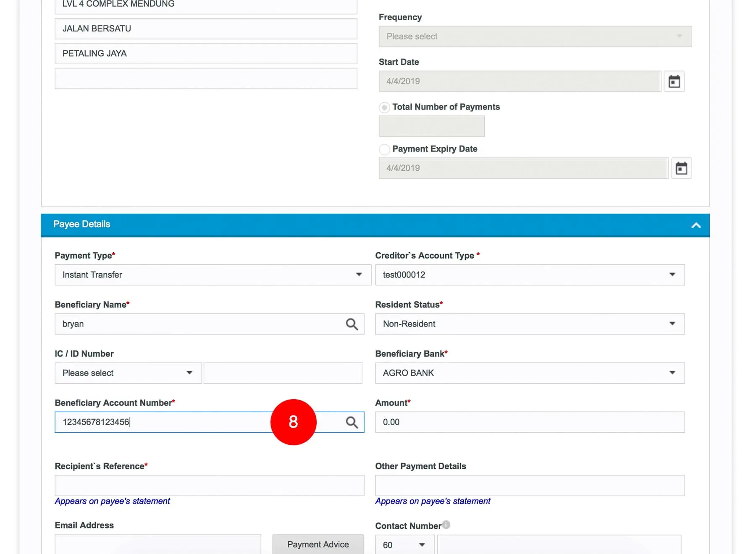Click the Amount input field

pos(529,422)
